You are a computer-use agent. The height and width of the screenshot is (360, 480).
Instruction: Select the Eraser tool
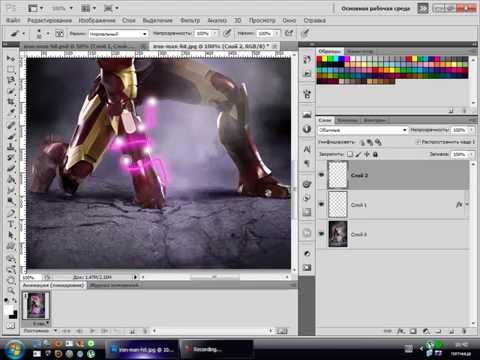(x=11, y=169)
